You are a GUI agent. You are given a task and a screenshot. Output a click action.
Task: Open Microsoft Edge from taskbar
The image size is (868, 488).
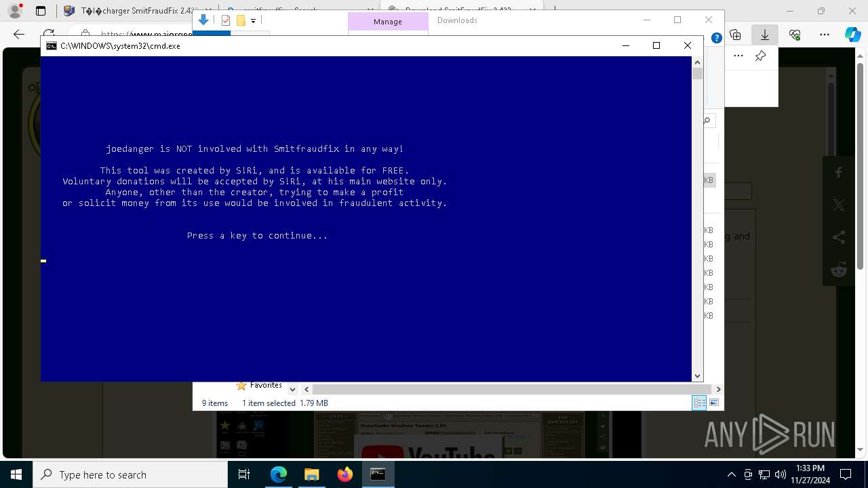279,474
